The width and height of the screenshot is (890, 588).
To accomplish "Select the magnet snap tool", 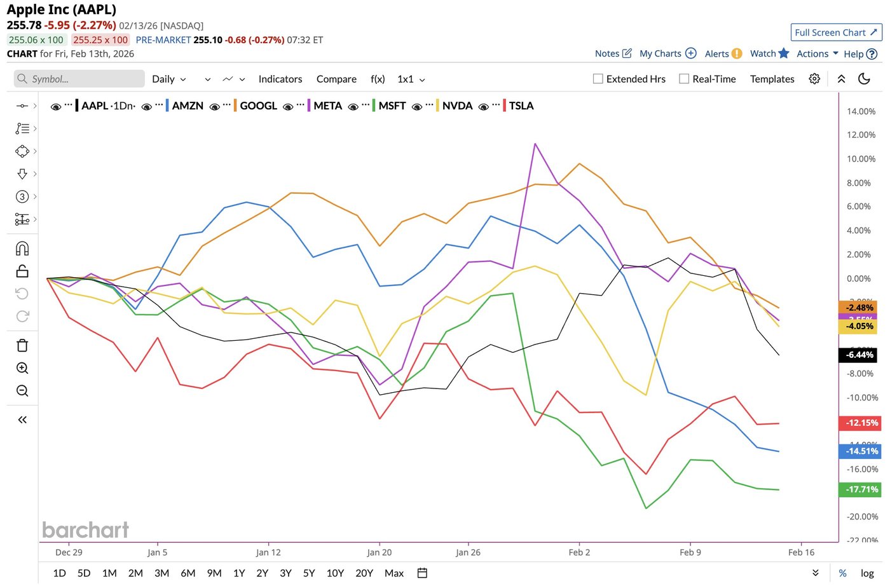I will pyautogui.click(x=22, y=249).
